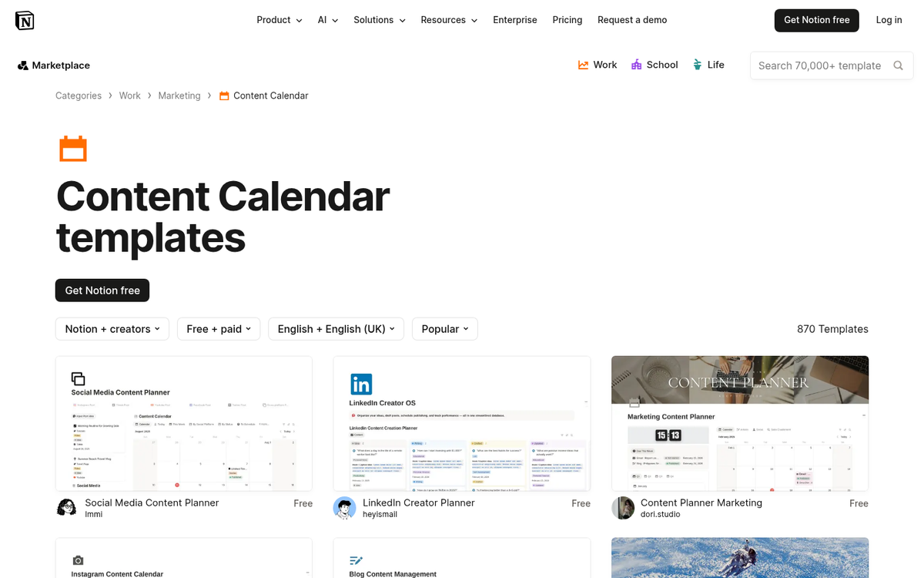
Task: Click immi's creator avatar
Action: pyautogui.click(x=66, y=507)
